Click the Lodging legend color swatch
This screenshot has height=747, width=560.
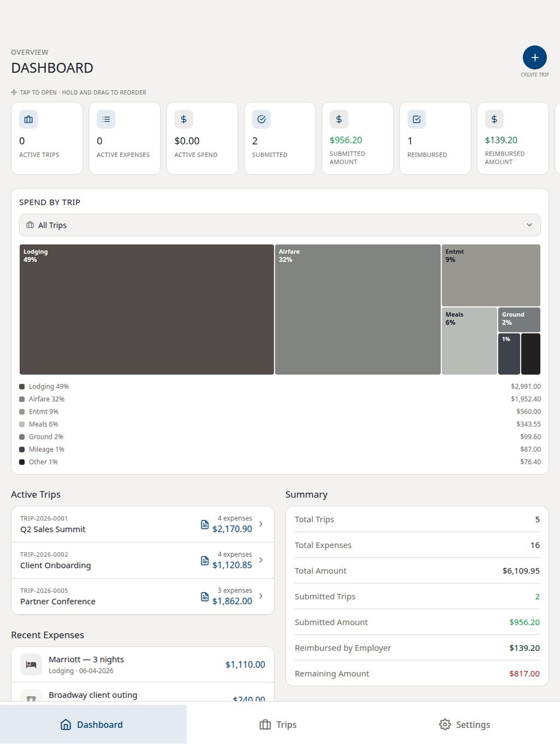(22, 386)
